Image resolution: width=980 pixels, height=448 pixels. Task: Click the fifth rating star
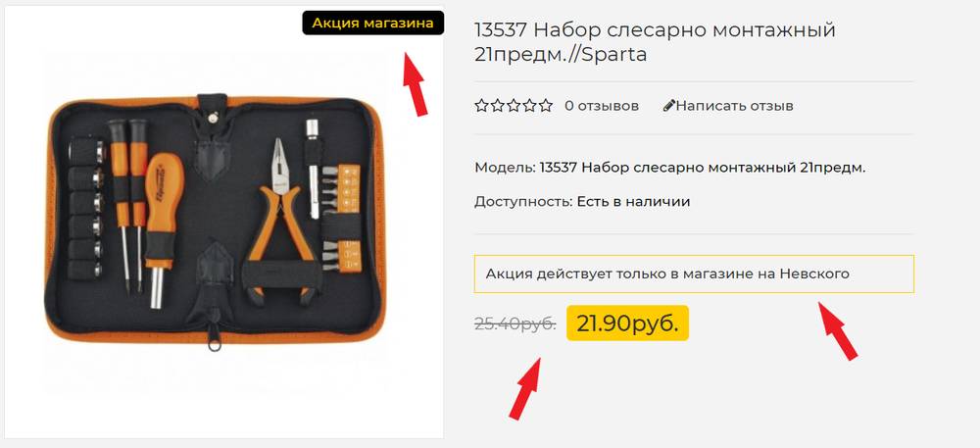(x=546, y=106)
